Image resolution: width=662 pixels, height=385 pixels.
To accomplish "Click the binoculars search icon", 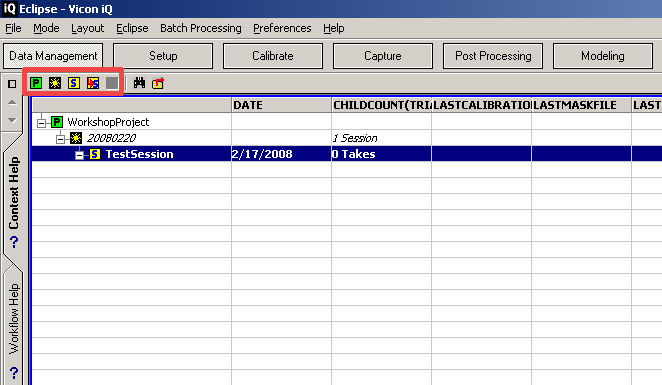I will [x=139, y=83].
